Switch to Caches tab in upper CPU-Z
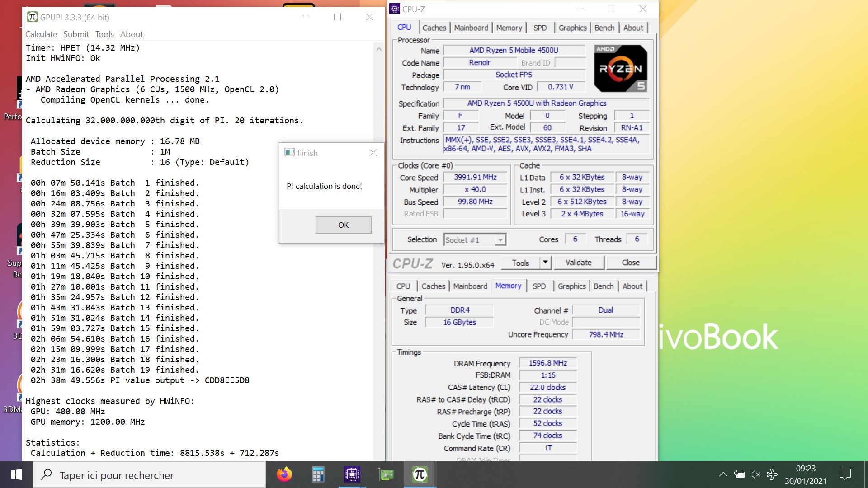 (434, 28)
